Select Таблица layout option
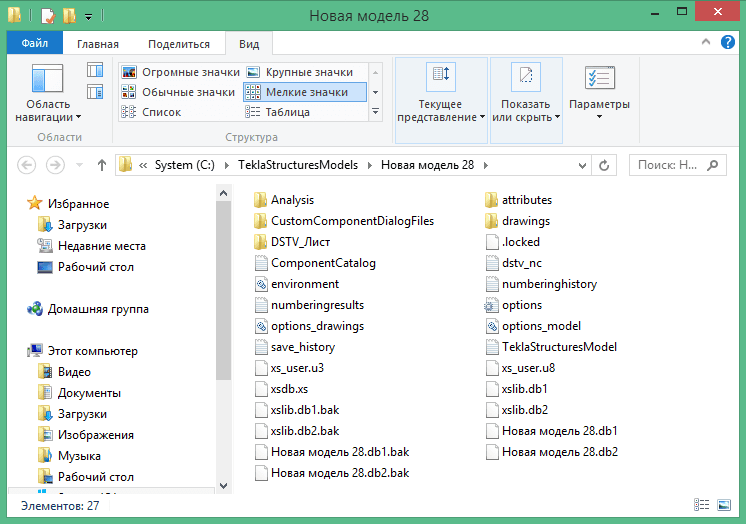 click(x=277, y=112)
